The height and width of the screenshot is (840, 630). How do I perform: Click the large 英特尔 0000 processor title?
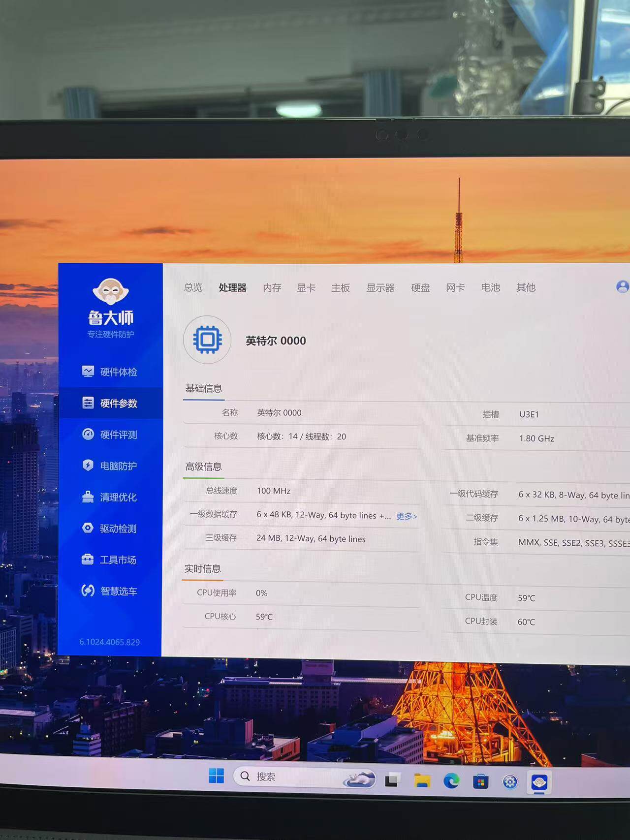[x=276, y=341]
